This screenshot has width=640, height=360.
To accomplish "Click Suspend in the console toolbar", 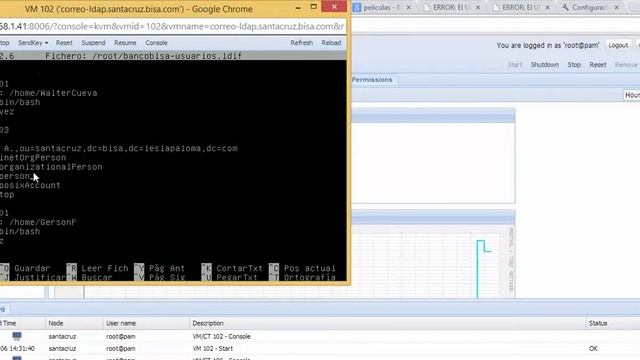I will click(93, 43).
